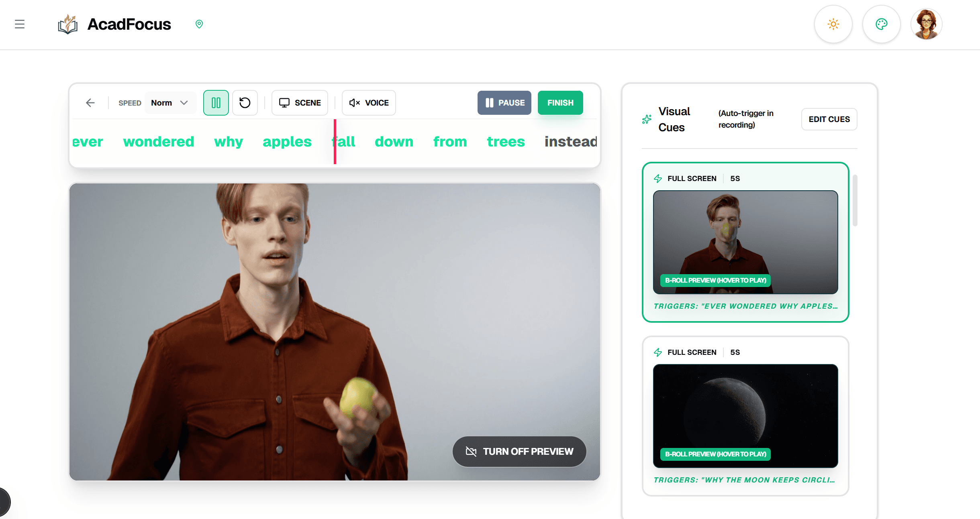Click the Finish button
This screenshot has height=519, width=980.
pyautogui.click(x=560, y=103)
